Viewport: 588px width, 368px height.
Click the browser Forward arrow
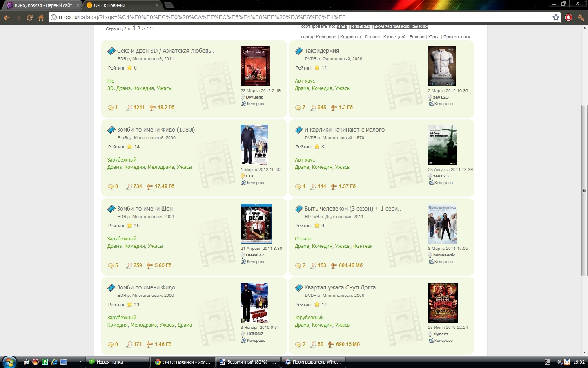click(18, 18)
